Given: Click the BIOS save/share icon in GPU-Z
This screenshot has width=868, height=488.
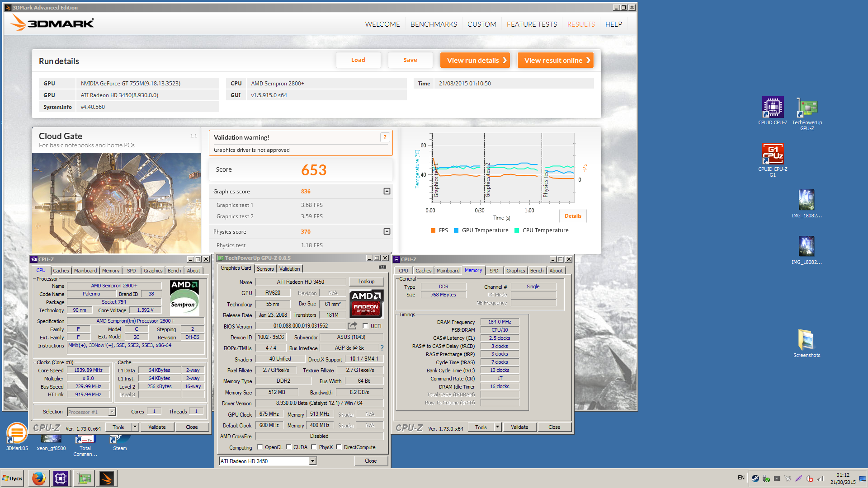Looking at the screenshot, I should [353, 326].
